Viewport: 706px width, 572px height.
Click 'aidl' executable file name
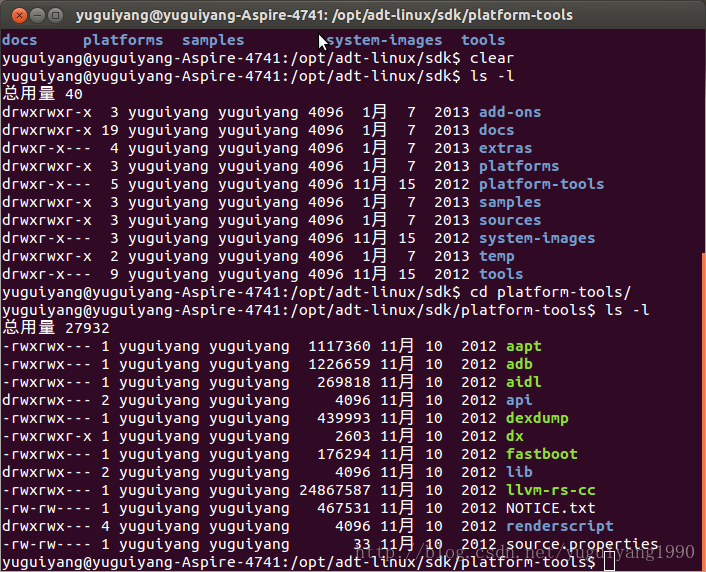coord(523,382)
